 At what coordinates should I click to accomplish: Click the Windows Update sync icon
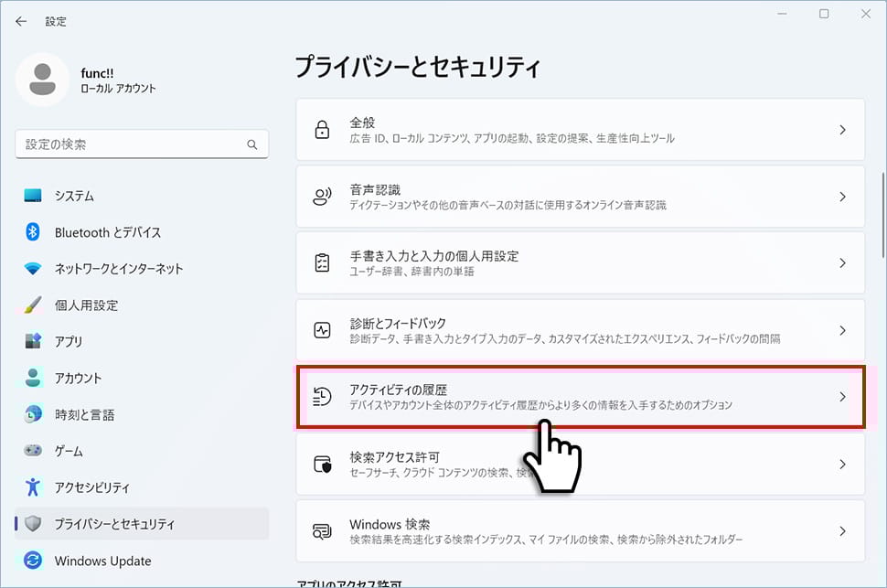[33, 561]
